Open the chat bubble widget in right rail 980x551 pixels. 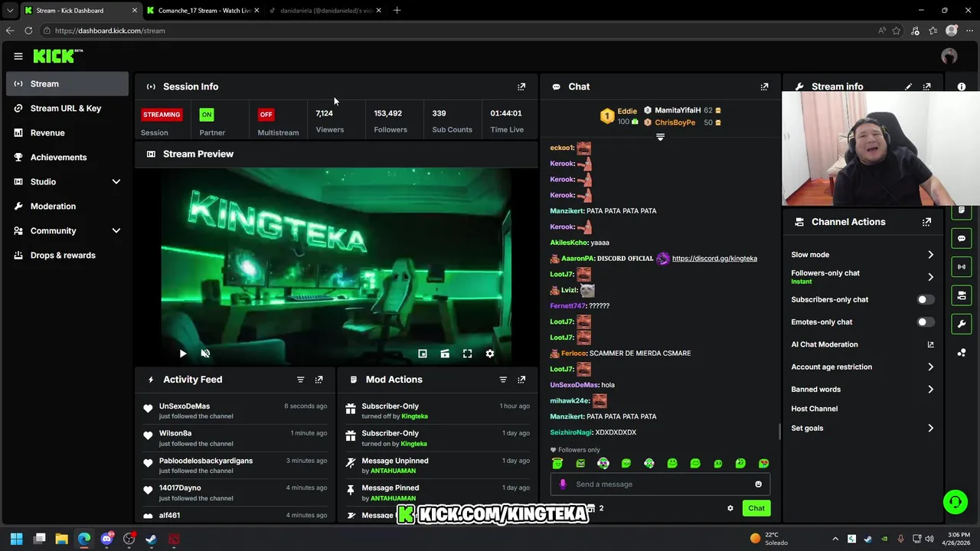point(962,238)
